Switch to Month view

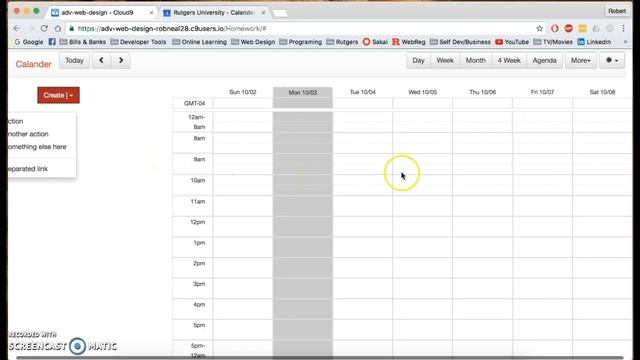[476, 60]
